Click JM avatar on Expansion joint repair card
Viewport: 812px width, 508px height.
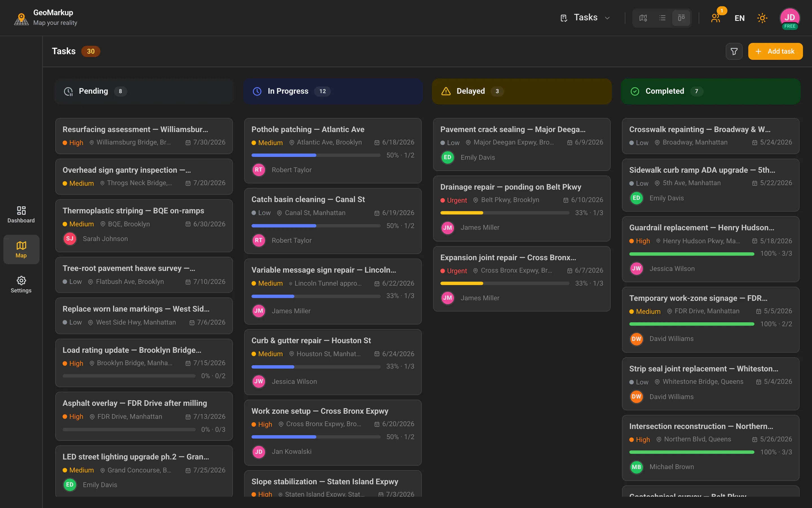coord(448,298)
